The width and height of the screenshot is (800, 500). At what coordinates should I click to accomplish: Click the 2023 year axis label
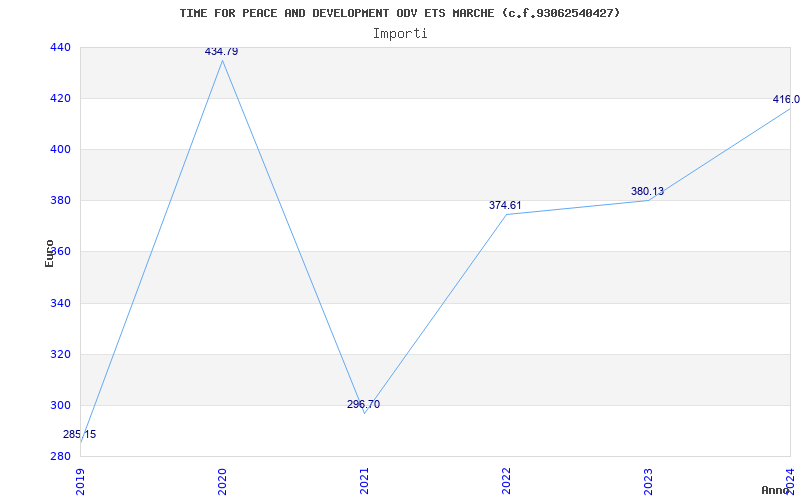tap(648, 482)
